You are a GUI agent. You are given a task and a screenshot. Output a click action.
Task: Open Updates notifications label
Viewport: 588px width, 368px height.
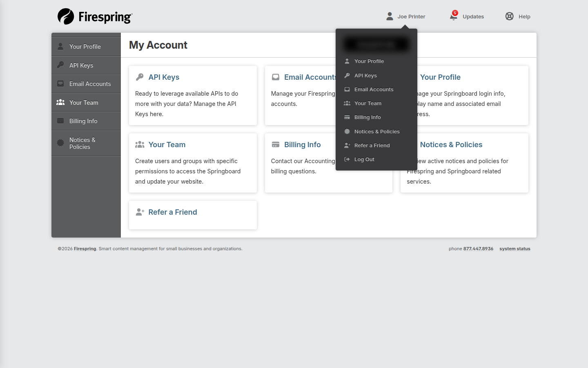coord(473,17)
